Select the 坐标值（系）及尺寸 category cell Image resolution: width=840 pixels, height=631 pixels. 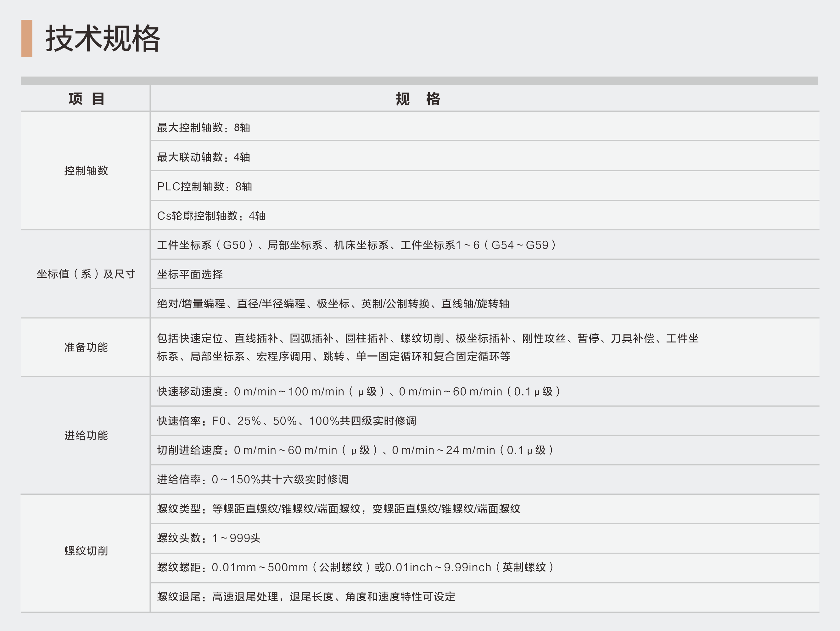86,274
